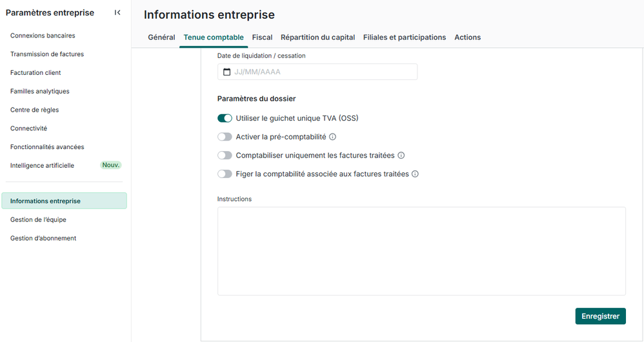Enable the Activer la pré-comptabilité toggle
The image size is (644, 342).
tap(225, 137)
